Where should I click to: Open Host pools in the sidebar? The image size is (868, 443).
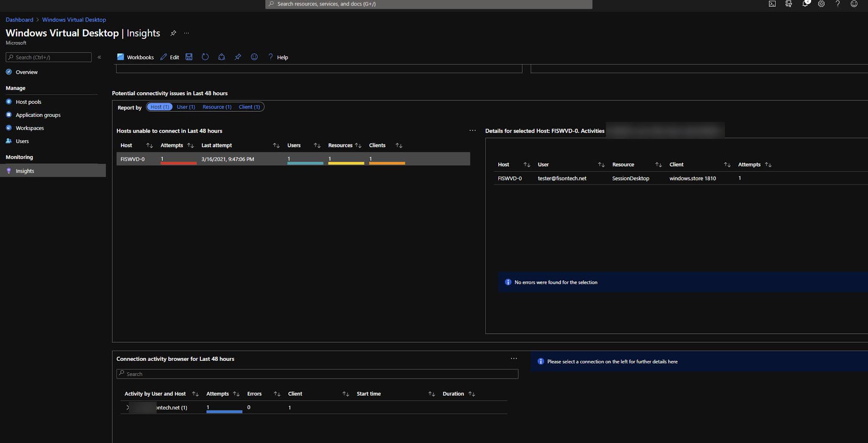[28, 102]
